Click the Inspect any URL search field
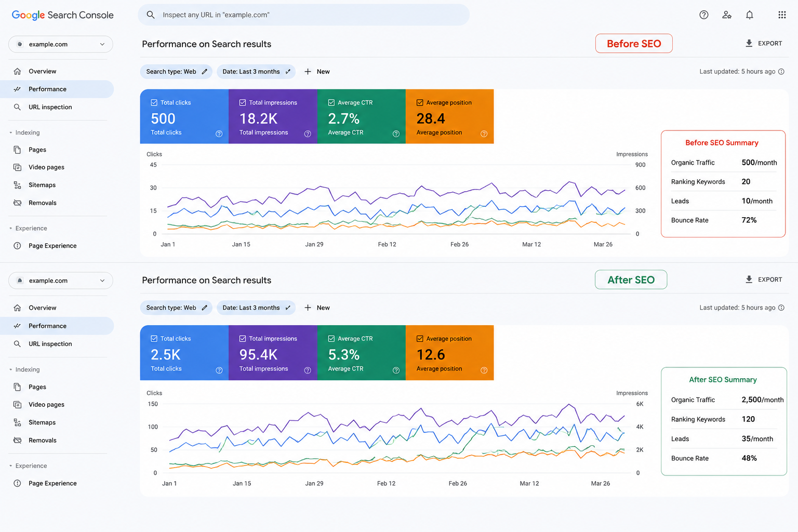Viewport: 798px width, 532px height. click(303, 15)
